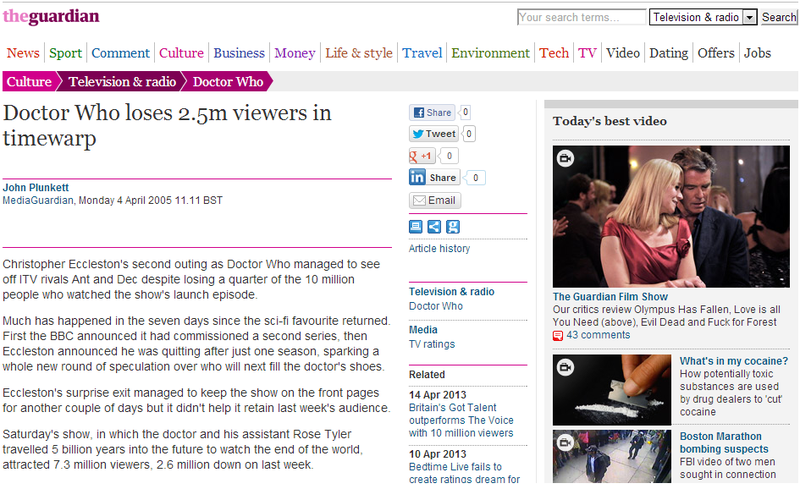800x489 pixels.
Task: Click the Television & radio sidebar heading link
Action: (452, 291)
